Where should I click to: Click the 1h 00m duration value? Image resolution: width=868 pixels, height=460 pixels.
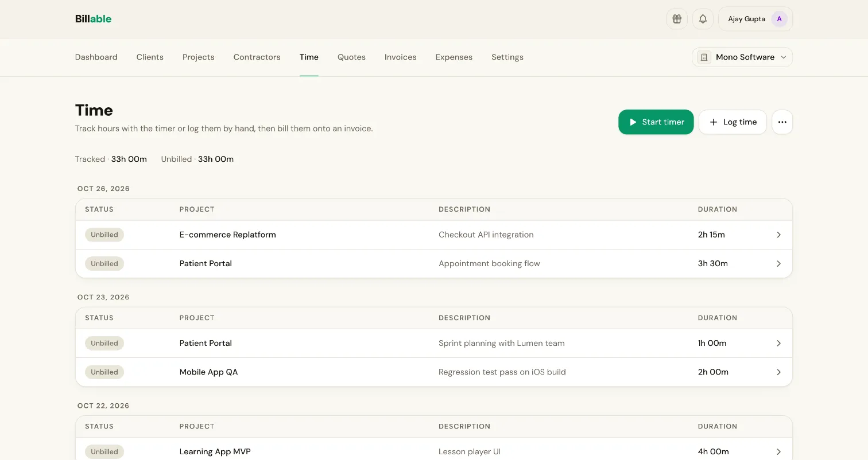pyautogui.click(x=712, y=343)
